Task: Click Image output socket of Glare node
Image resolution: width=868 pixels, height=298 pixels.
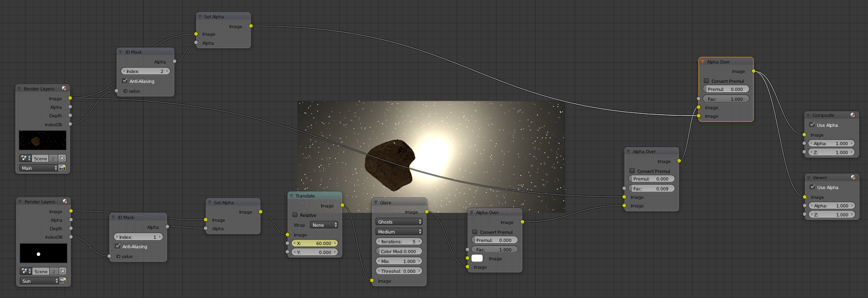Action: point(427,212)
